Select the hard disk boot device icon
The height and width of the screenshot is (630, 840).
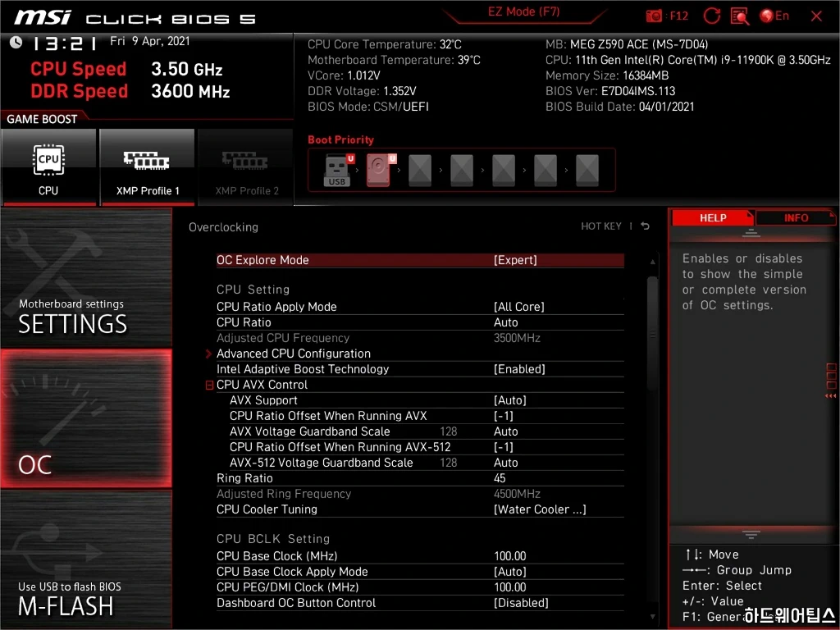(380, 170)
